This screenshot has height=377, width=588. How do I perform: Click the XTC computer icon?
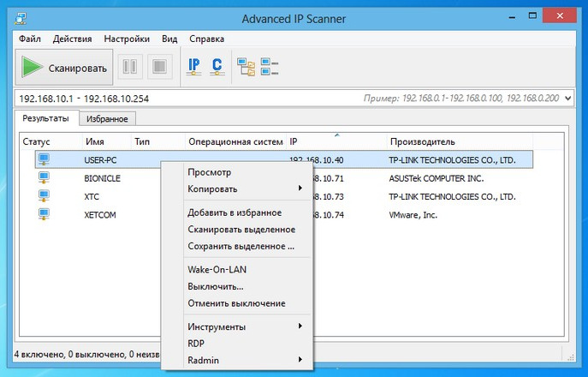(44, 196)
